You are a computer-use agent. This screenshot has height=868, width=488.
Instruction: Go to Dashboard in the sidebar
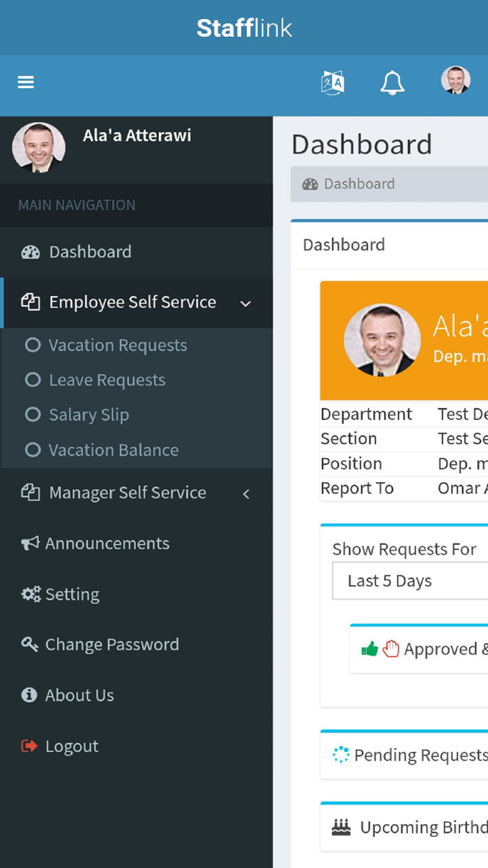click(x=90, y=252)
